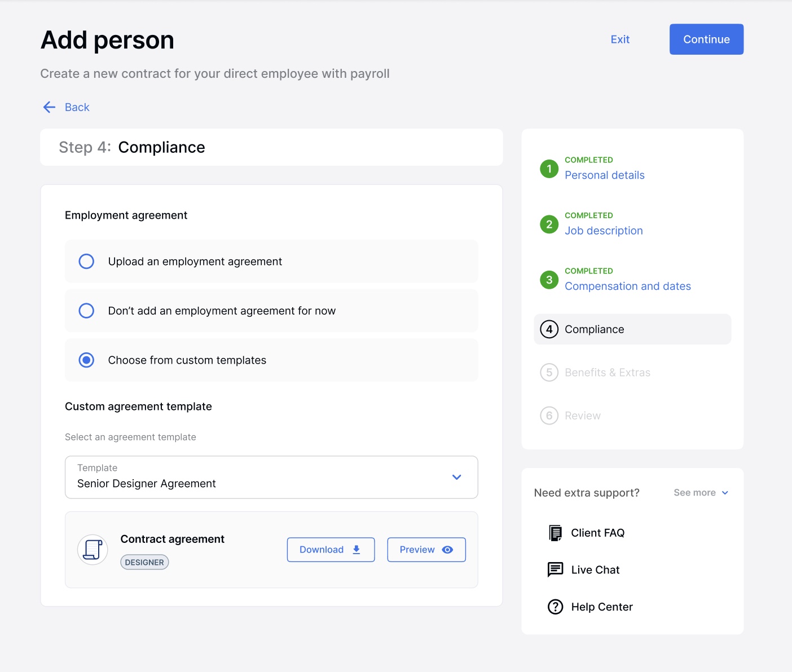This screenshot has width=792, height=672.
Task: Click the Step 4: Compliance heading
Action: click(x=132, y=147)
